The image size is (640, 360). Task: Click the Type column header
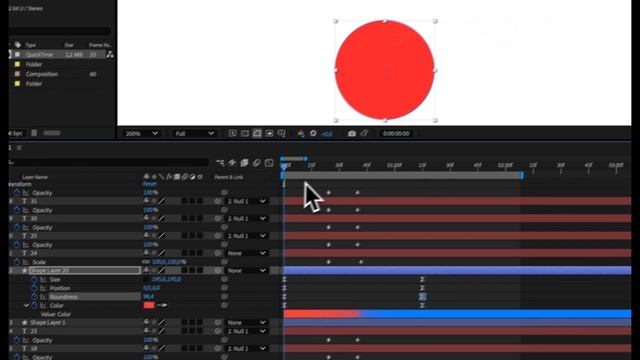point(31,45)
